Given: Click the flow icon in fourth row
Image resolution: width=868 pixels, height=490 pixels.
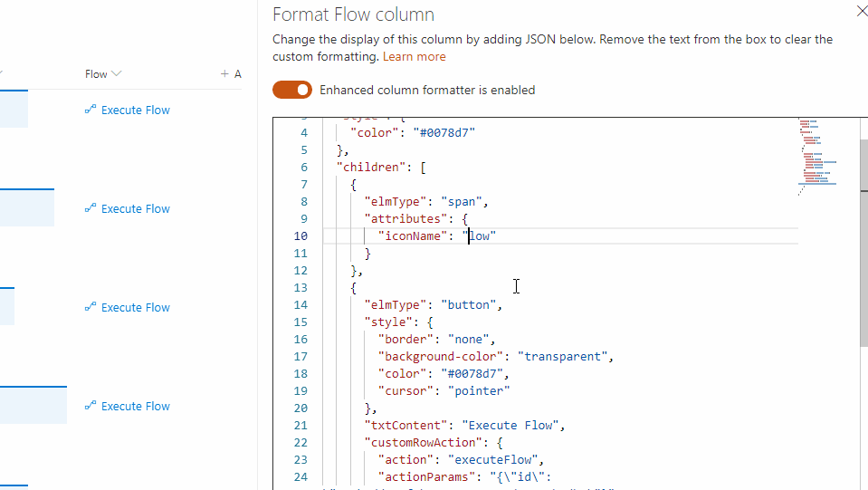Looking at the screenshot, I should 90,407.
